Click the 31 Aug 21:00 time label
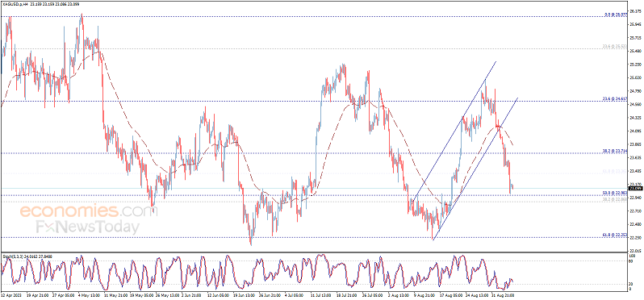This screenshot has width=644, height=300. (x=504, y=294)
